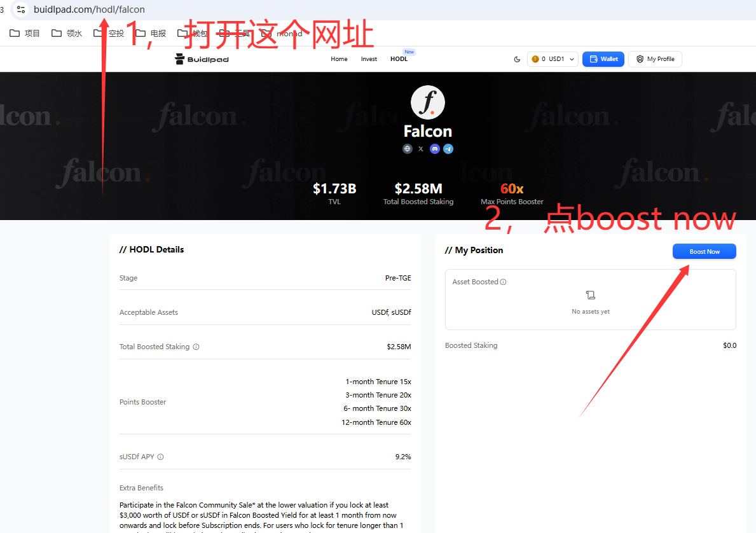Click the Boost Now button
The image size is (756, 533).
coord(704,251)
